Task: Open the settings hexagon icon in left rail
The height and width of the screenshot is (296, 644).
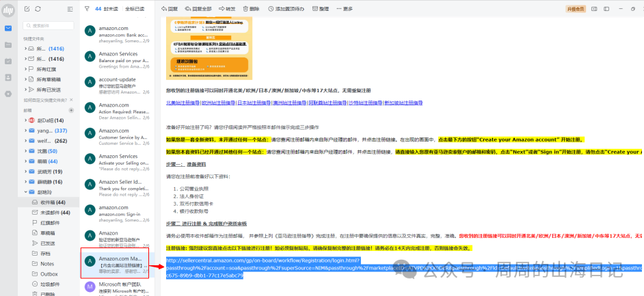Action: pos(8,94)
